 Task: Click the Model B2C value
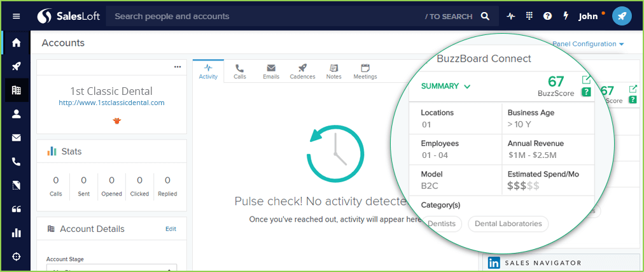430,186
